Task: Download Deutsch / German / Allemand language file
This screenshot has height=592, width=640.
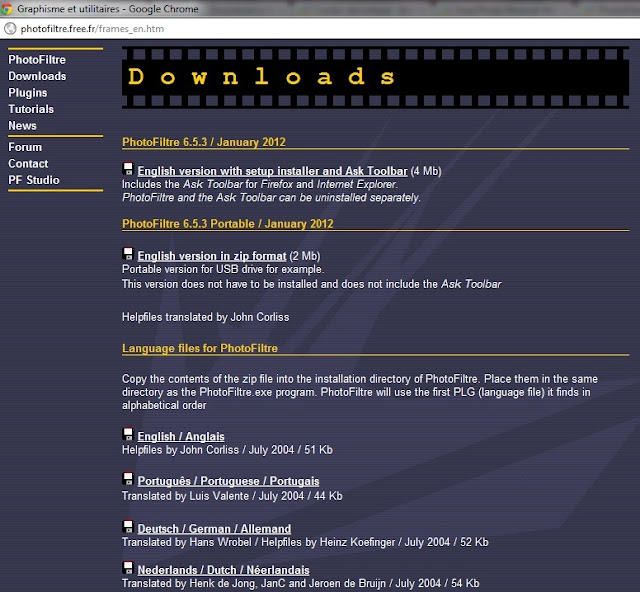Action: 214,529
